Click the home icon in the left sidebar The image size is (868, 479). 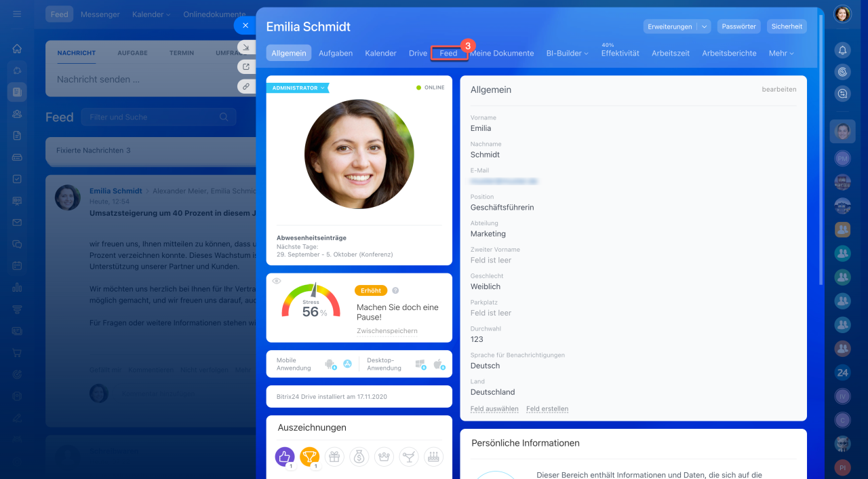[x=17, y=49]
